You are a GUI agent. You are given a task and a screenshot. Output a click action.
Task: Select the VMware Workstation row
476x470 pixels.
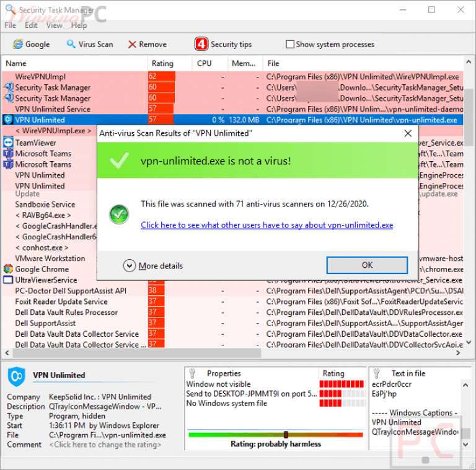50,259
